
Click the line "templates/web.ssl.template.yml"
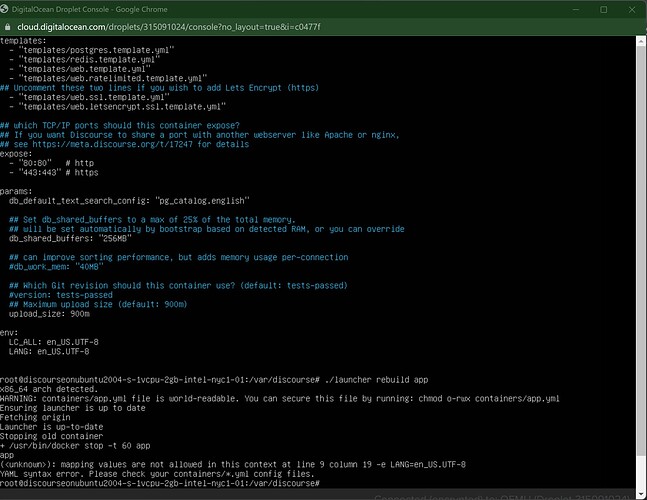90,97
